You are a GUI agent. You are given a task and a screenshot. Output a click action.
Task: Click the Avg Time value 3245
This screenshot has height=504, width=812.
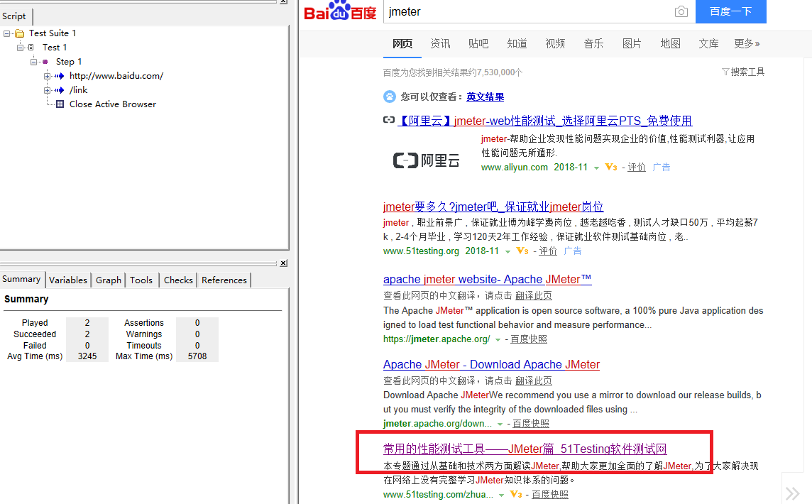(87, 356)
